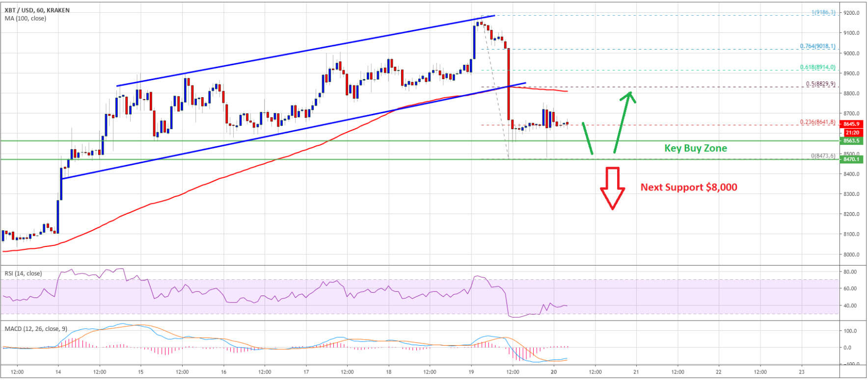Select the Fibonacci label 0.5(8829.9)

pos(821,84)
